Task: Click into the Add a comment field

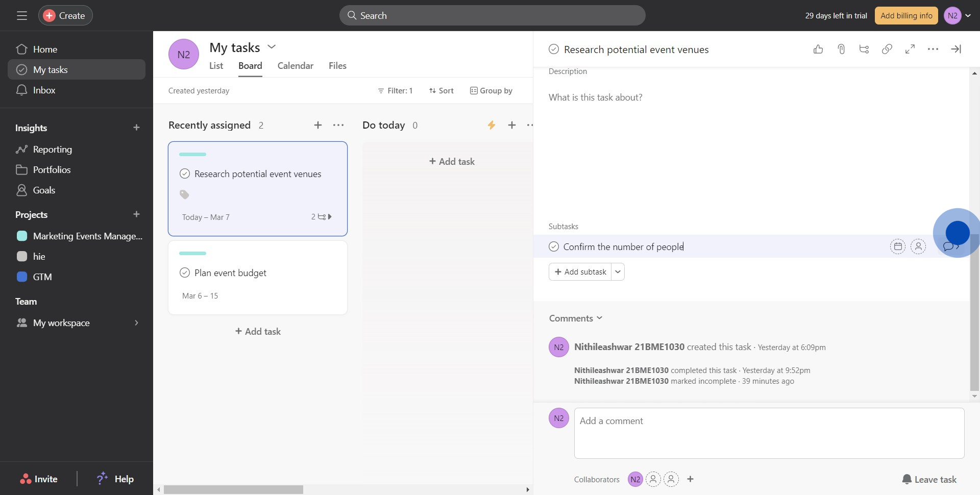Action: pyautogui.click(x=769, y=433)
